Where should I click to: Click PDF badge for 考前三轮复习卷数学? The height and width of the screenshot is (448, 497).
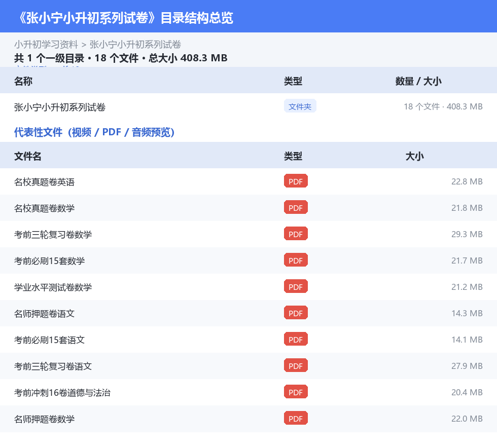click(x=296, y=234)
